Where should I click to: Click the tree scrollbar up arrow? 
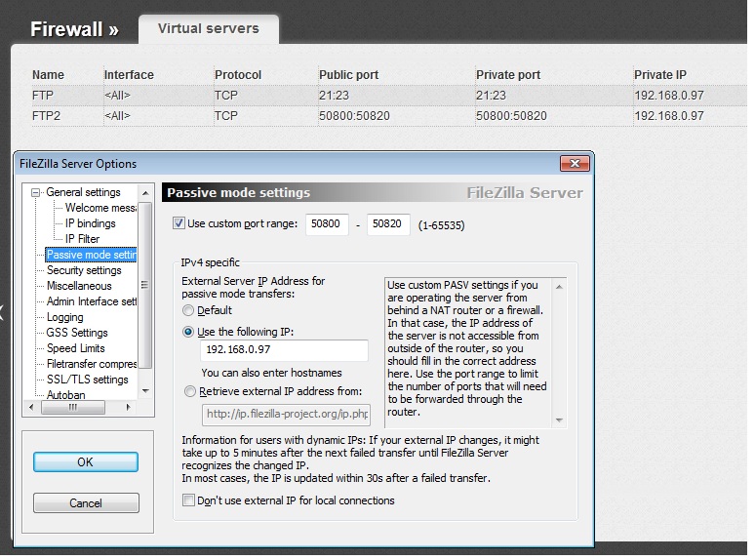click(x=145, y=193)
